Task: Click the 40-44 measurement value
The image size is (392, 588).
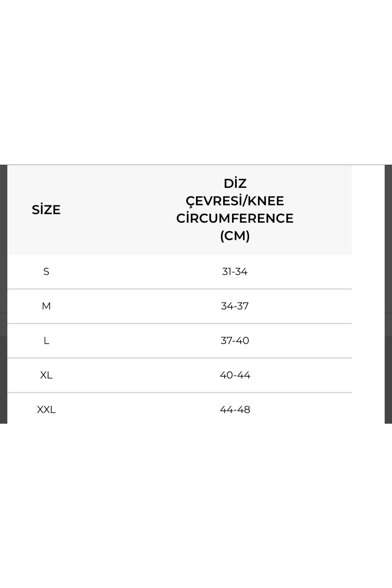Action: pos(235,375)
